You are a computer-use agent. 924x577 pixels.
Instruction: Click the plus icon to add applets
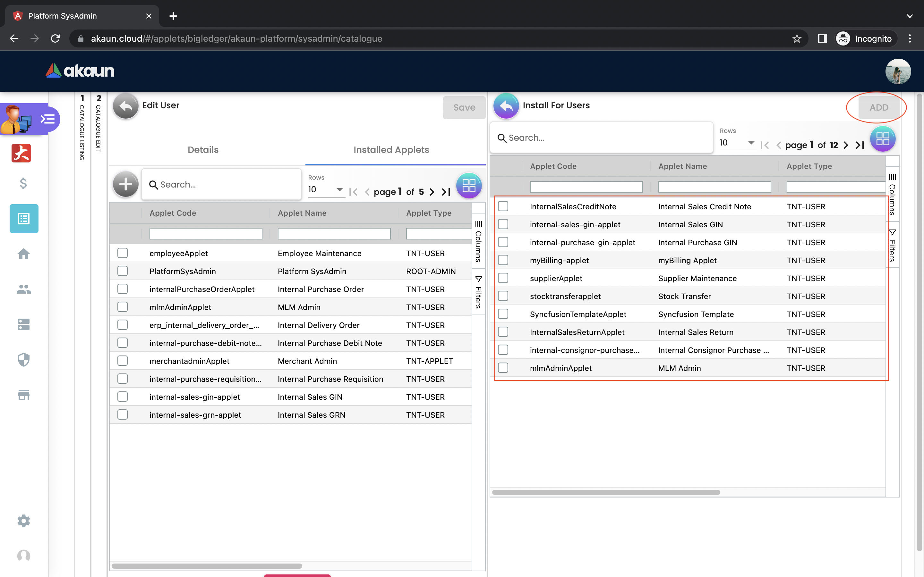point(126,185)
